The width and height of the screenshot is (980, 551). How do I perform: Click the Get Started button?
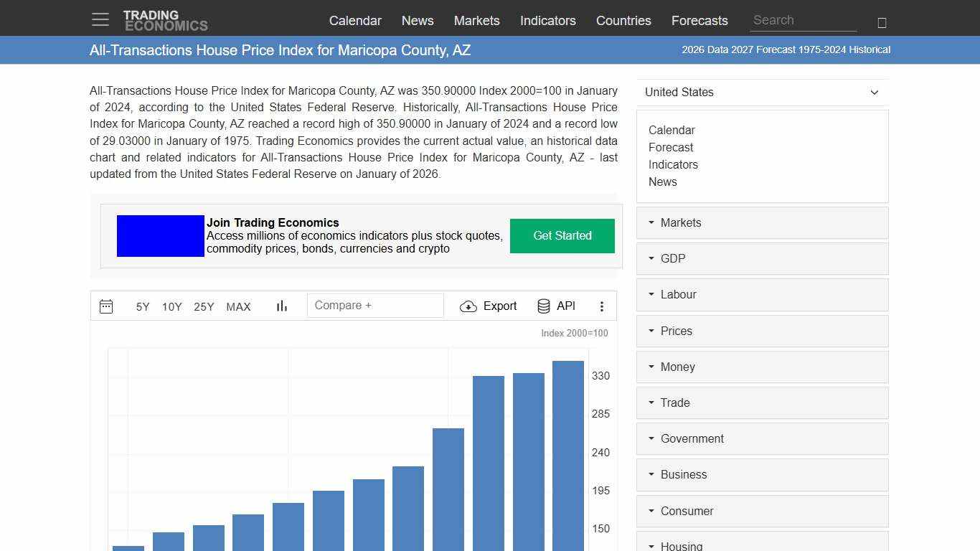tap(562, 235)
